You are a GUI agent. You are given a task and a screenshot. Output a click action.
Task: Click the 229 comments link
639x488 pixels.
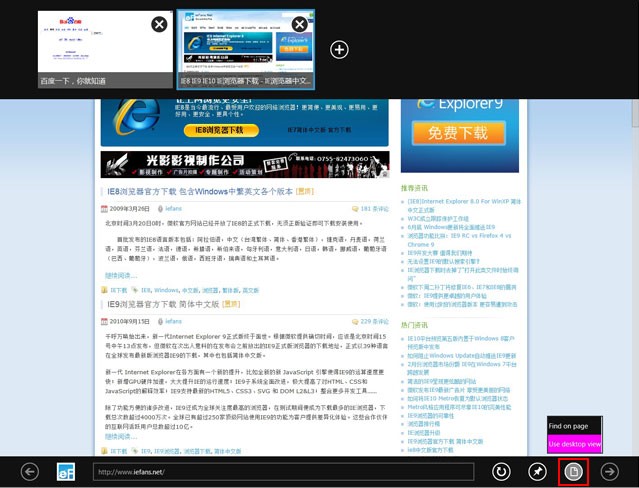pos(375,321)
